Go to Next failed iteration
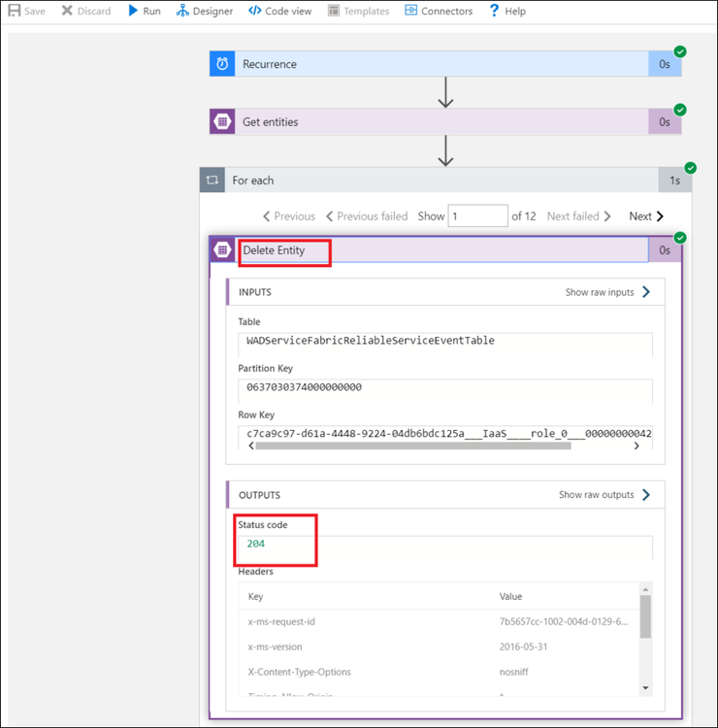This screenshot has width=718, height=728. 578,216
